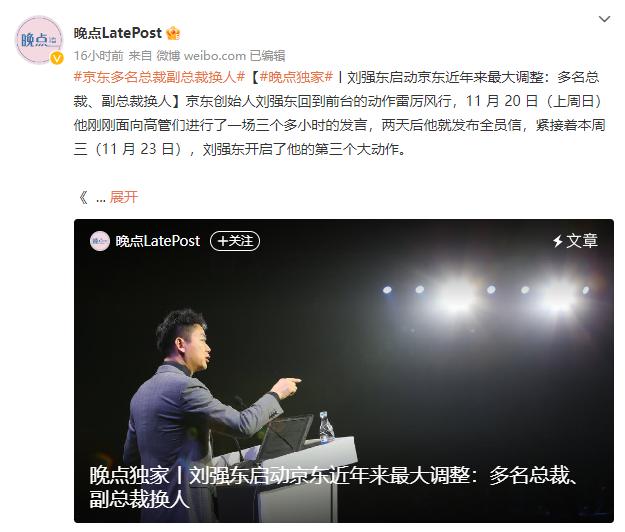This screenshot has width=625, height=532.
Task: Click the post body text paragraph
Action: point(339,113)
